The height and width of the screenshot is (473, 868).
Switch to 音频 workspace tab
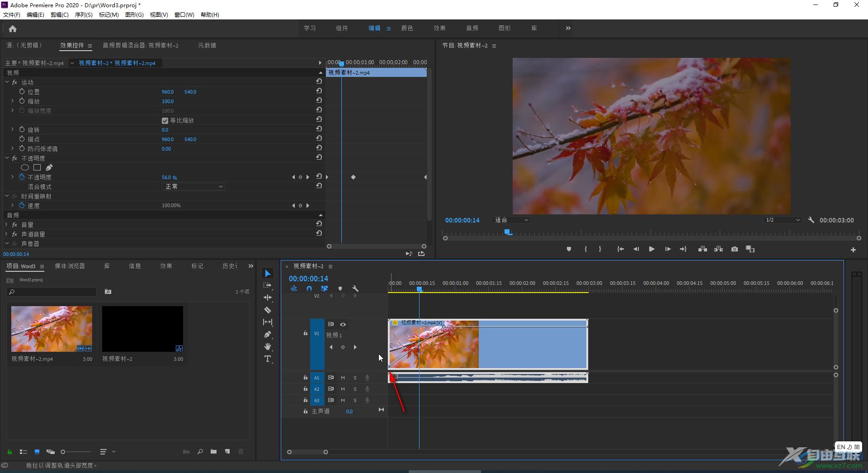(x=472, y=28)
